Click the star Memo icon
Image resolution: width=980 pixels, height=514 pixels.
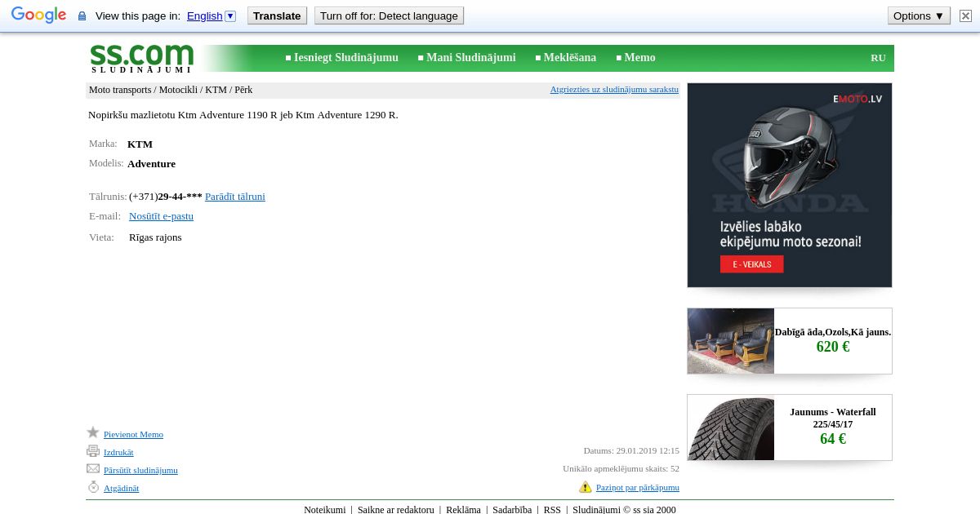point(93,432)
